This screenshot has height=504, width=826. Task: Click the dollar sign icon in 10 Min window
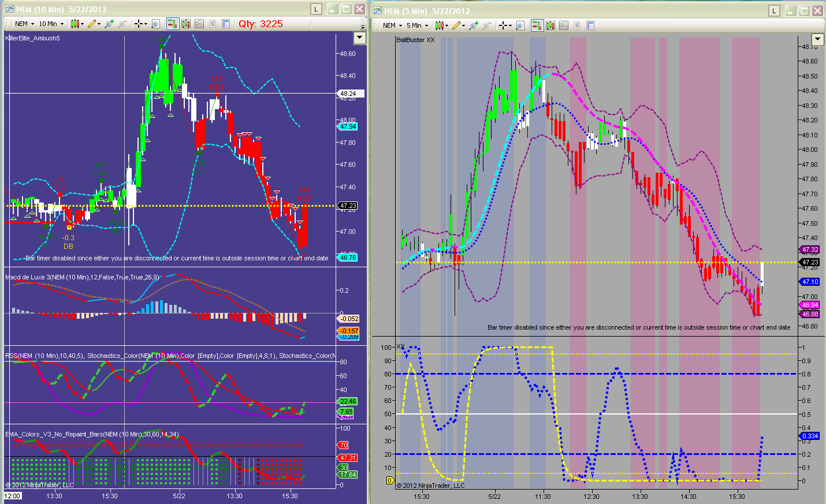(213, 24)
